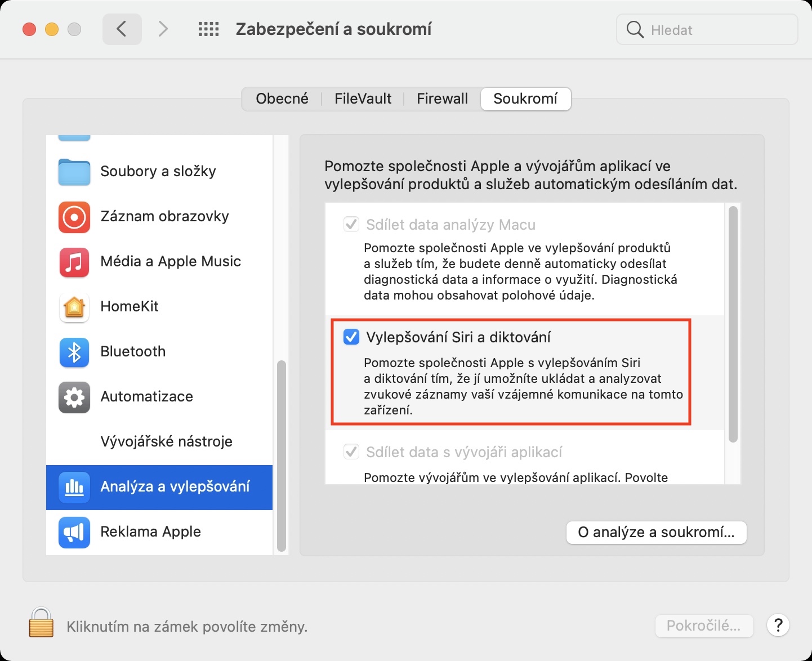Screen dimensions: 812x661
Task: Select the Záznam obrazovky icon
Action: tap(74, 217)
